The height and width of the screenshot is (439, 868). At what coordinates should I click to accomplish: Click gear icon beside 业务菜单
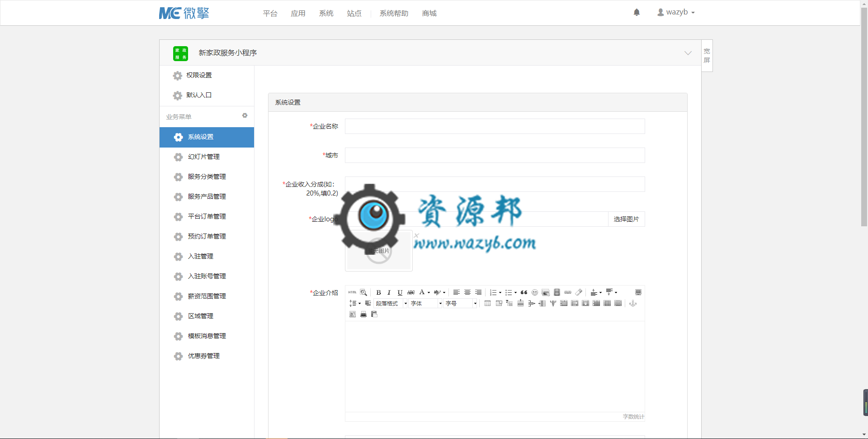point(245,116)
